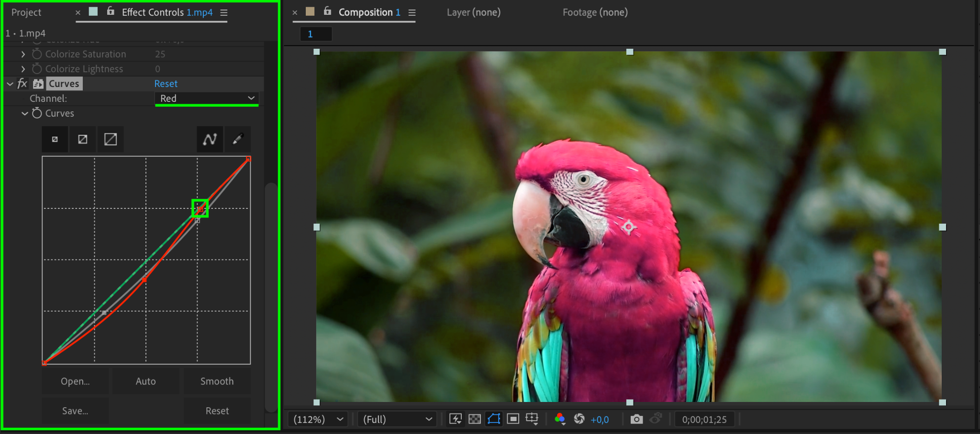
Task: Switch to the Footage (none) tab
Action: (595, 12)
